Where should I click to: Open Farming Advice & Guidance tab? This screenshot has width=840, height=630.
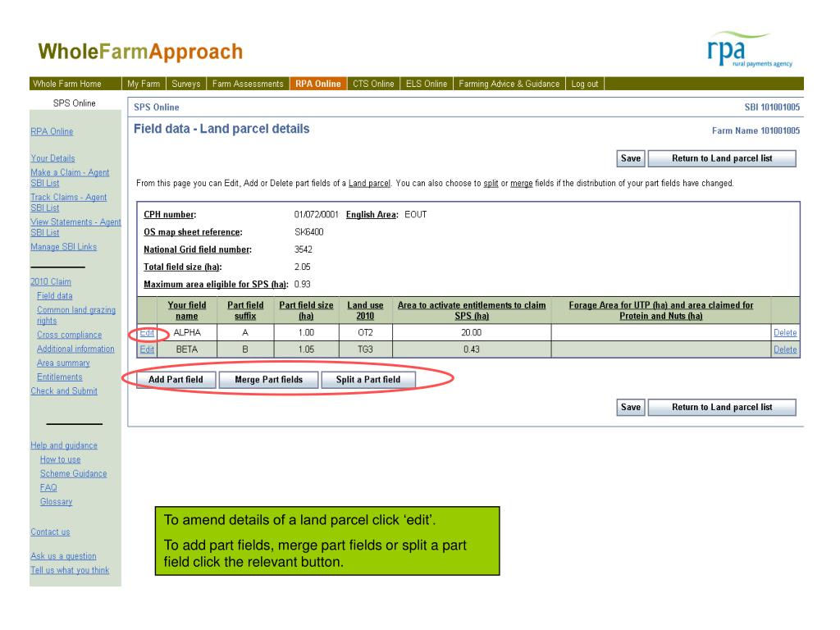pos(509,84)
